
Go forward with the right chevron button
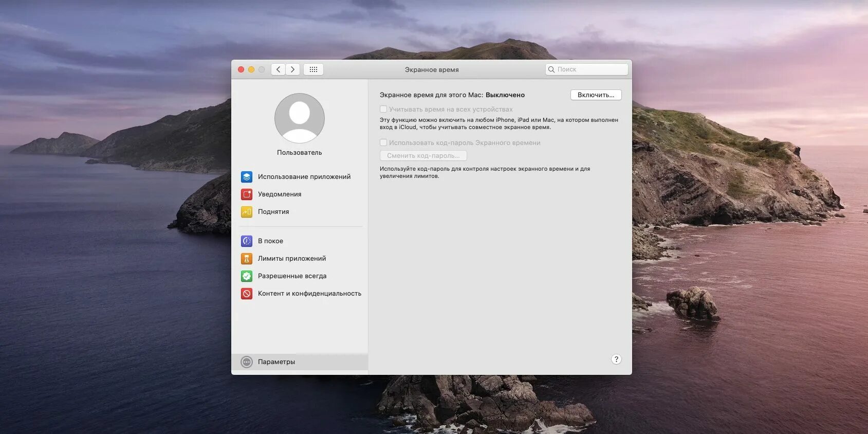click(293, 69)
